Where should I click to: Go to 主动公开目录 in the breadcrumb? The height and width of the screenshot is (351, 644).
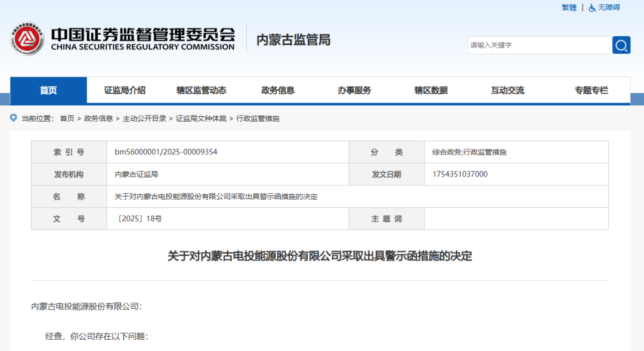pyautogui.click(x=144, y=119)
